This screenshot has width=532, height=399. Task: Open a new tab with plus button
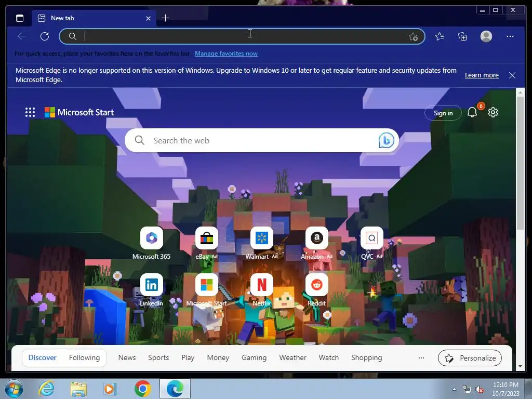coord(165,18)
